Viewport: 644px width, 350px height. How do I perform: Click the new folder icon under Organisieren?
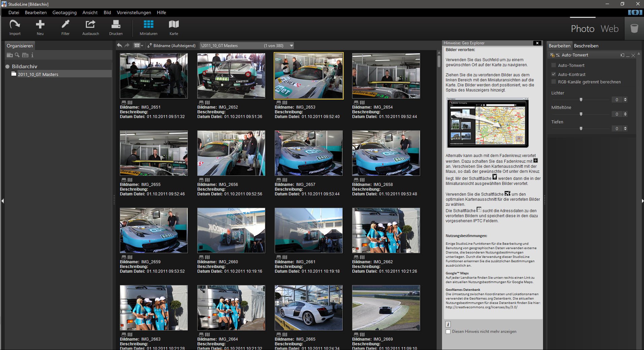[10, 55]
